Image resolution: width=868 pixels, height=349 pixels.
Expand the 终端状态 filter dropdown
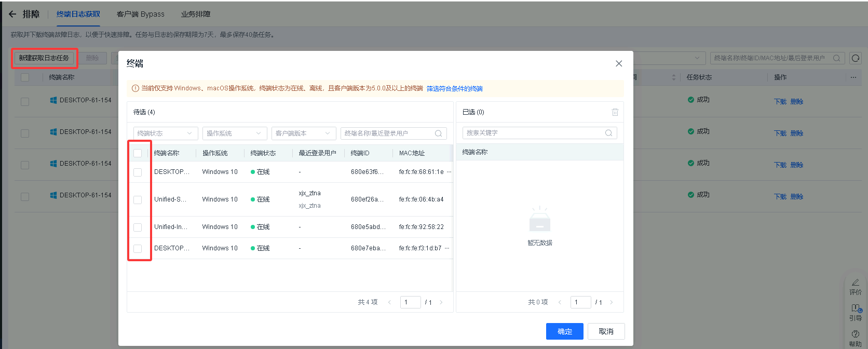pos(165,133)
